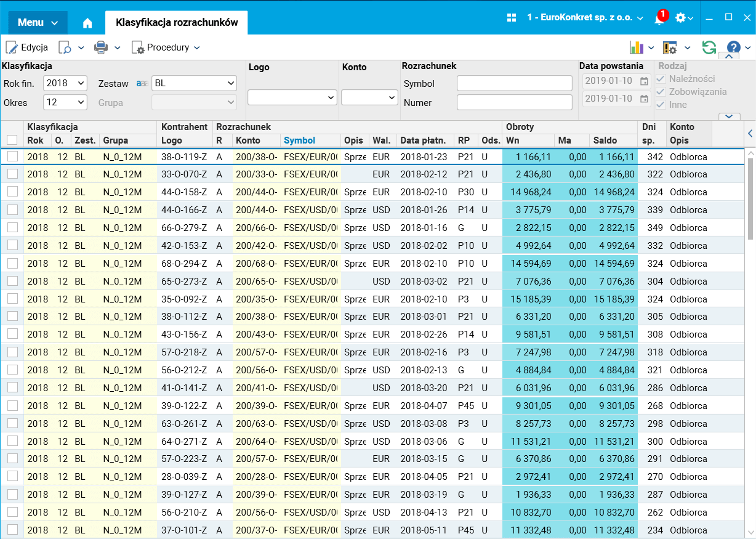Click the printer icon

click(x=101, y=47)
